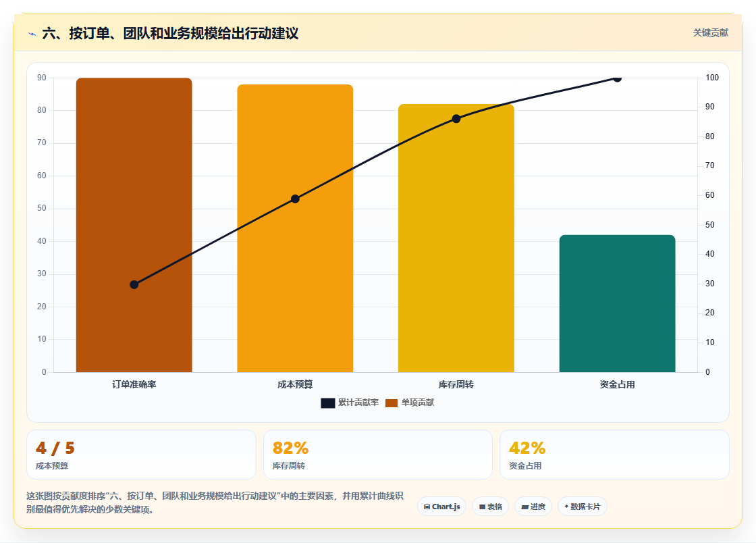756x543 pixels.
Task: Click the cumulative line point over 成本预算
Action: [295, 199]
